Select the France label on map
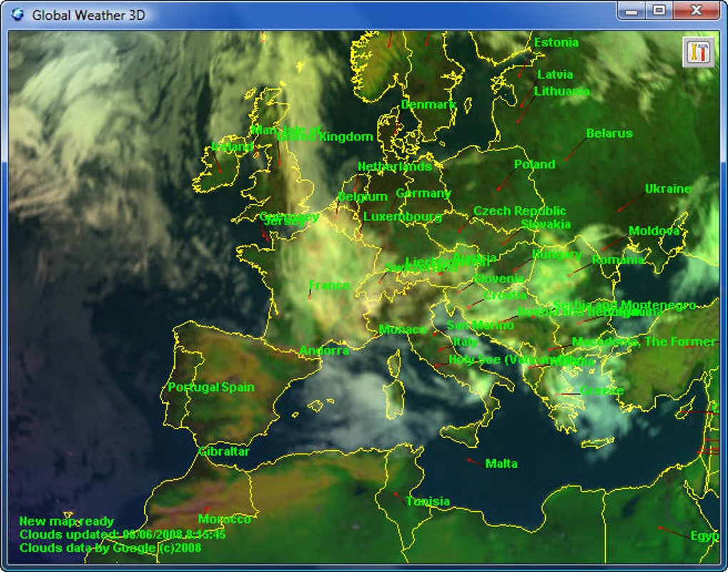The image size is (728, 572). pyautogui.click(x=329, y=285)
